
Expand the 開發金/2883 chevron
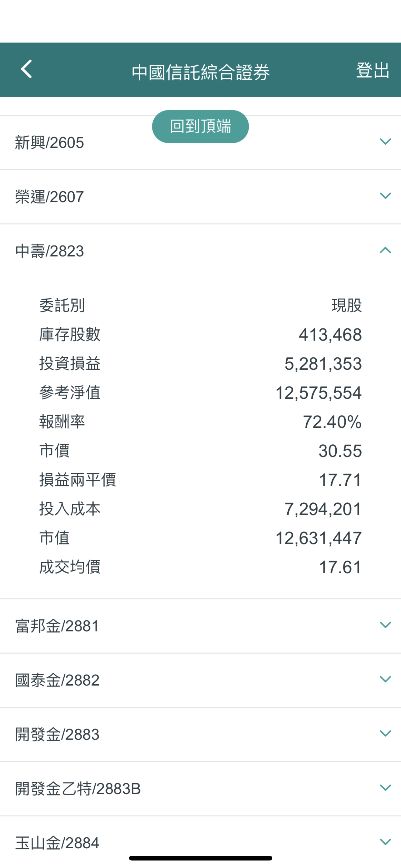coord(385,734)
